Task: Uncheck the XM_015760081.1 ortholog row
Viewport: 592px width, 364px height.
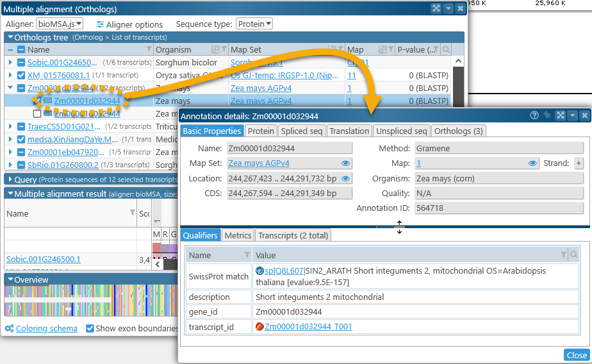Action: (x=21, y=76)
